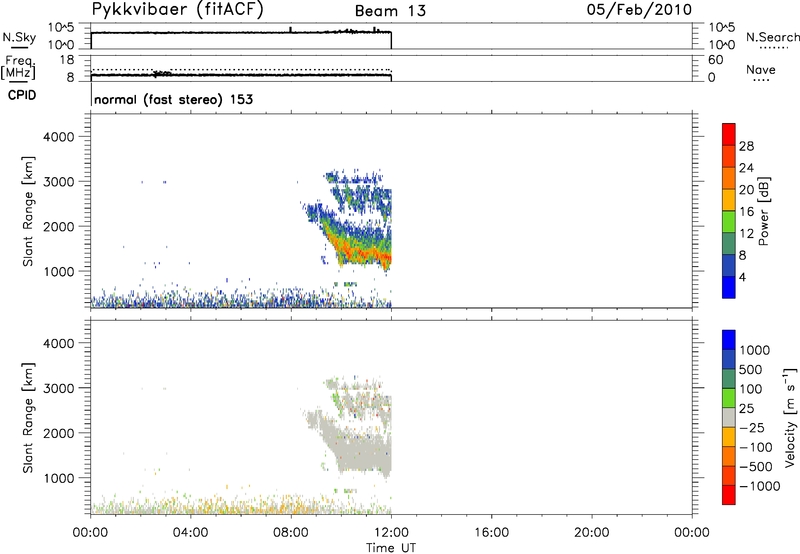Click the 16 label on Power colorbar
Screen dimensions: 800x554
click(x=746, y=212)
